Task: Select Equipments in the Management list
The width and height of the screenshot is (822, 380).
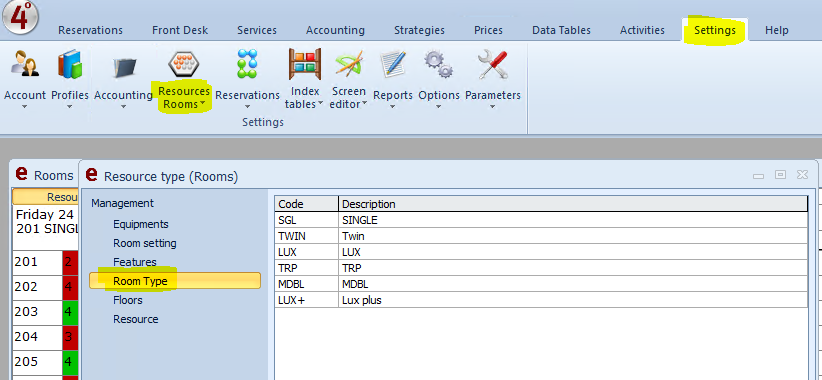Action: tap(140, 224)
